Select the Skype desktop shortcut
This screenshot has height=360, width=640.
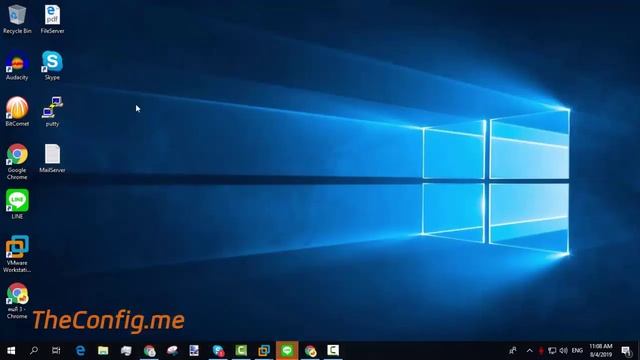pos(52,65)
